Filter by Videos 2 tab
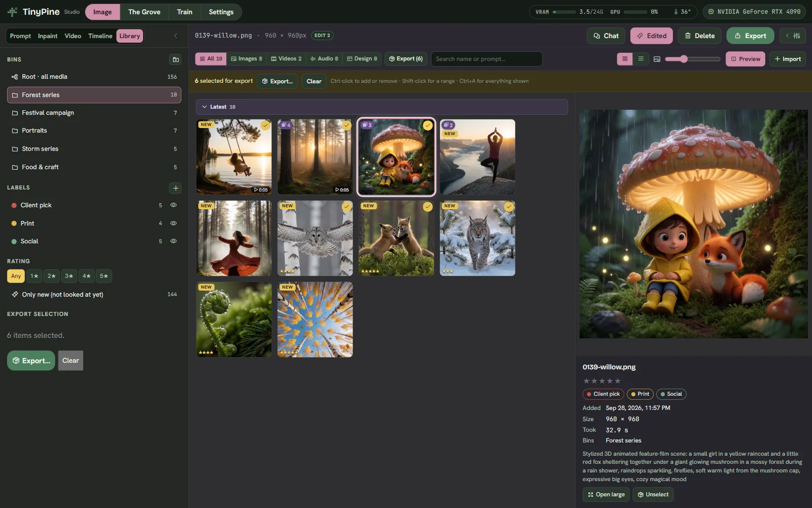812x508 pixels. [286, 59]
